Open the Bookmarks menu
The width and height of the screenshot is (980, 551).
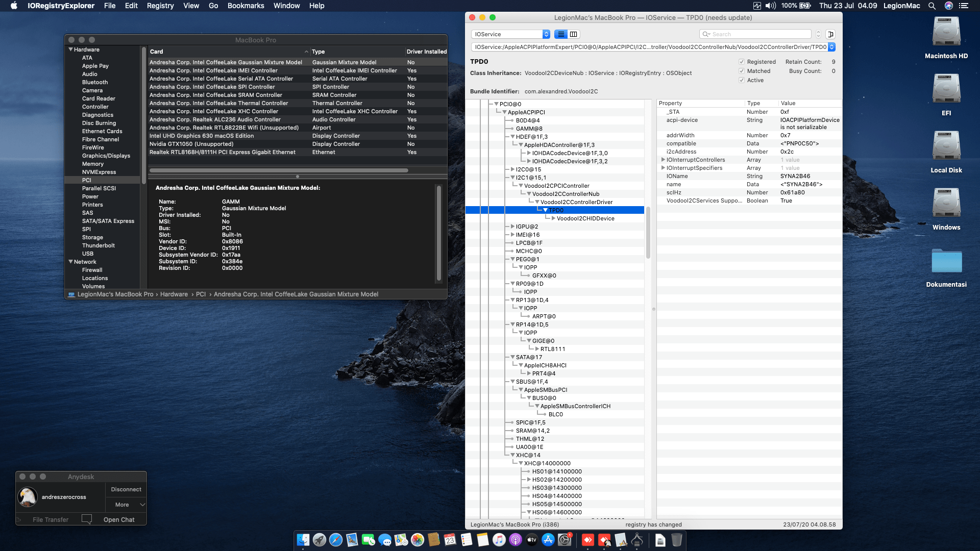(x=246, y=6)
